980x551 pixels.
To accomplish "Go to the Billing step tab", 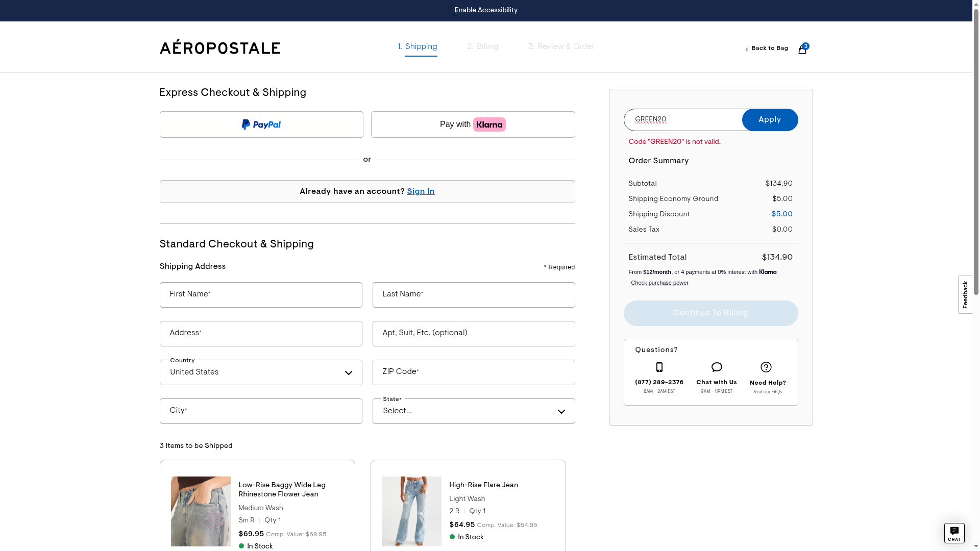I will click(482, 47).
